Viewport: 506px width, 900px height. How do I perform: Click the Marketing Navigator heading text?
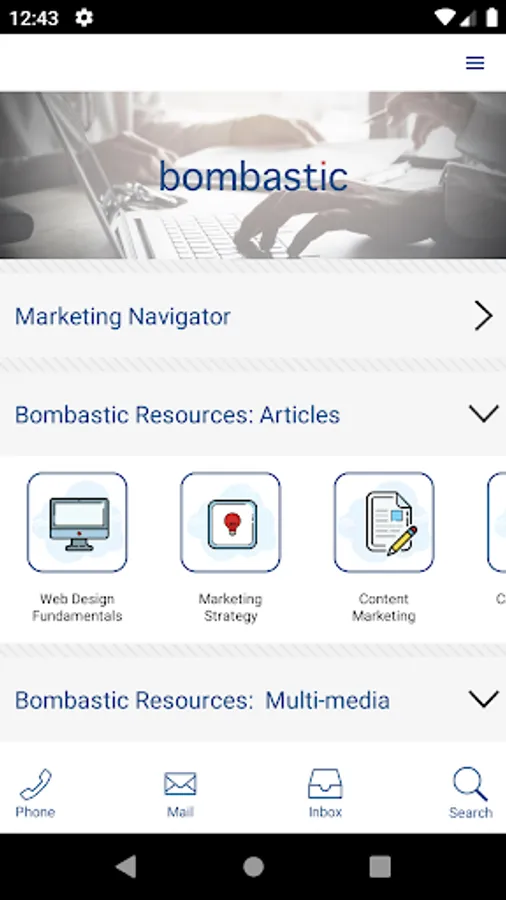click(x=123, y=316)
